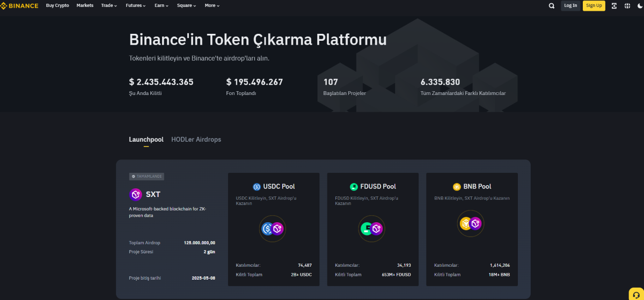Click the 34,193 FDUSD pool participants value
The image size is (644, 300).
404,265
